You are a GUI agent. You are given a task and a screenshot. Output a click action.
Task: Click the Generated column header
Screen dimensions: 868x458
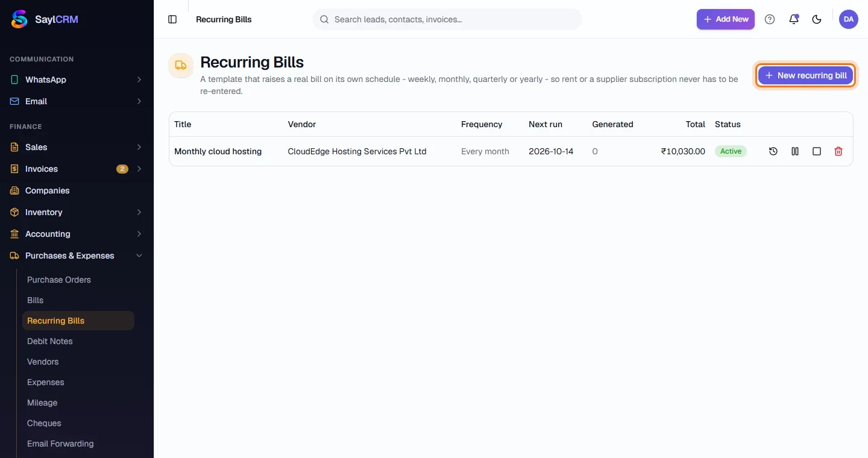[x=612, y=124]
